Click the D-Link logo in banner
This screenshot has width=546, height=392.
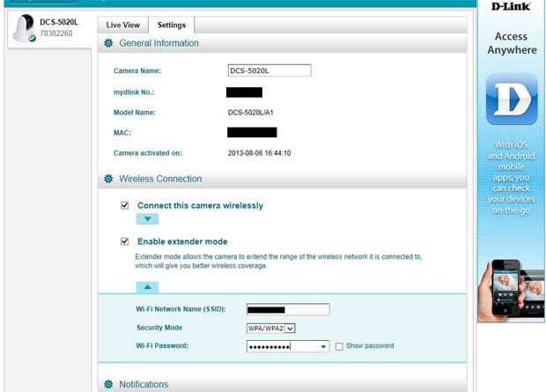point(511,6)
